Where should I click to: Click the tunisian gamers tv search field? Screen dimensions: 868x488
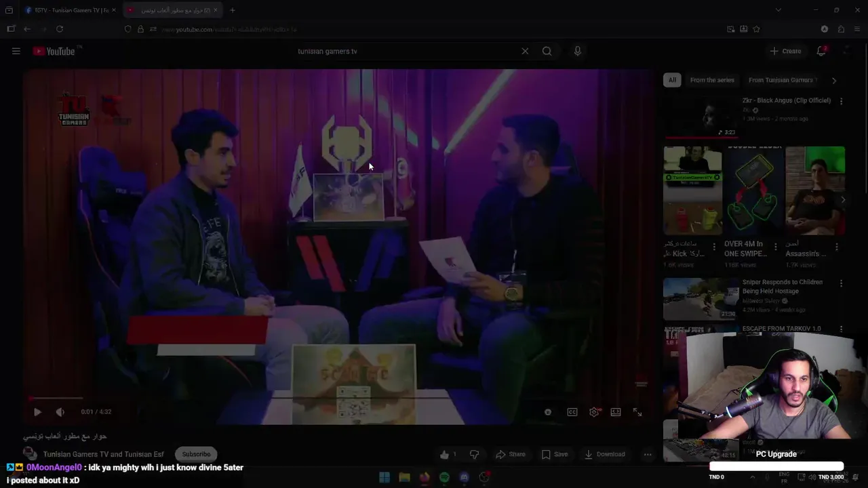407,51
